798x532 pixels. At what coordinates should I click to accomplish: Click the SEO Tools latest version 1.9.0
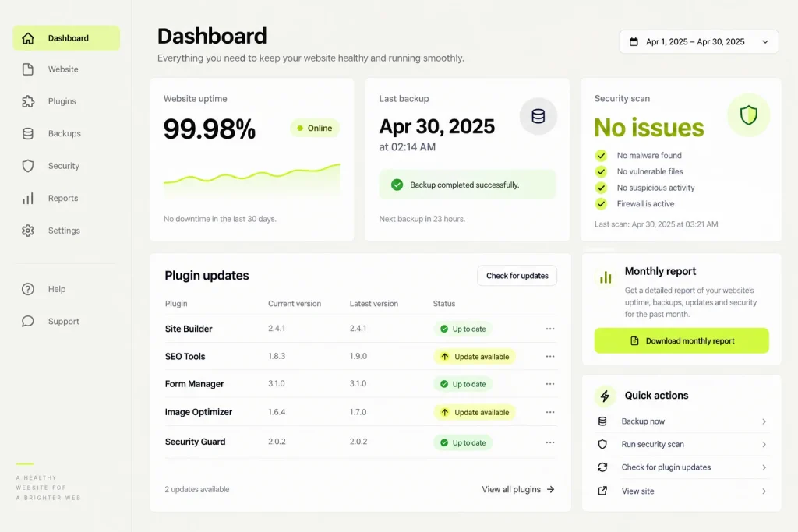click(x=358, y=356)
